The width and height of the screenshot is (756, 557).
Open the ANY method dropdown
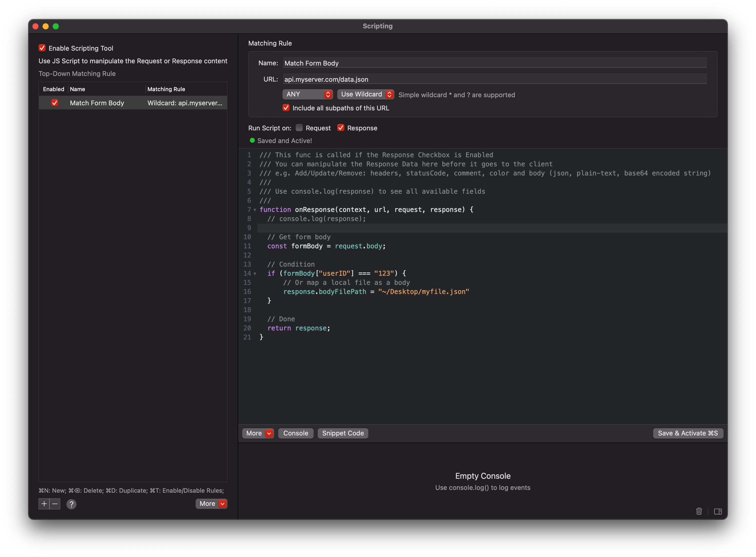pos(307,94)
